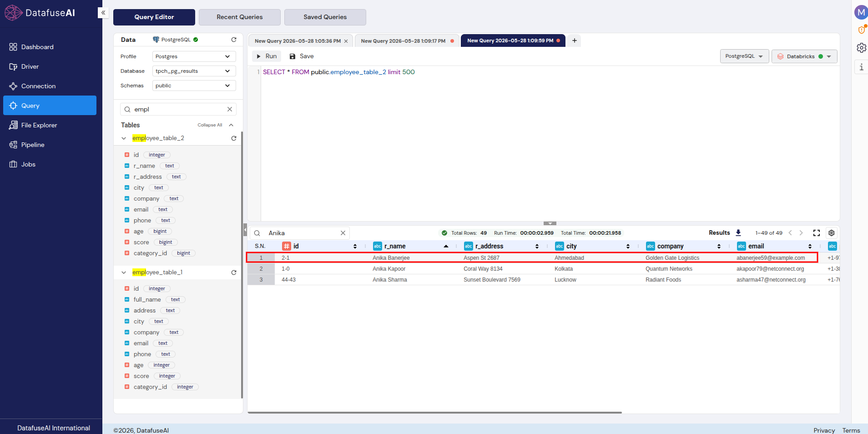Click the Golden Gate Logistics cell
The width and height of the screenshot is (868, 434).
click(x=672, y=258)
